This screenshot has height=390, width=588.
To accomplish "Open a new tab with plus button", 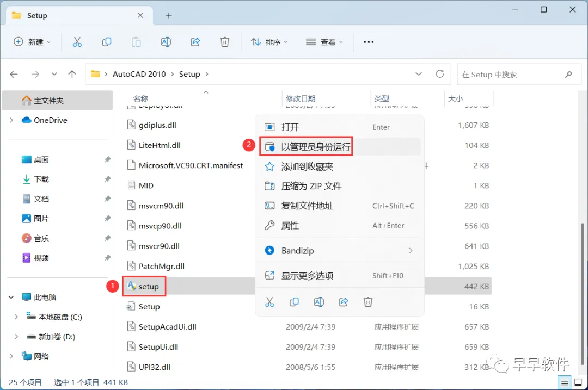I will click(169, 16).
